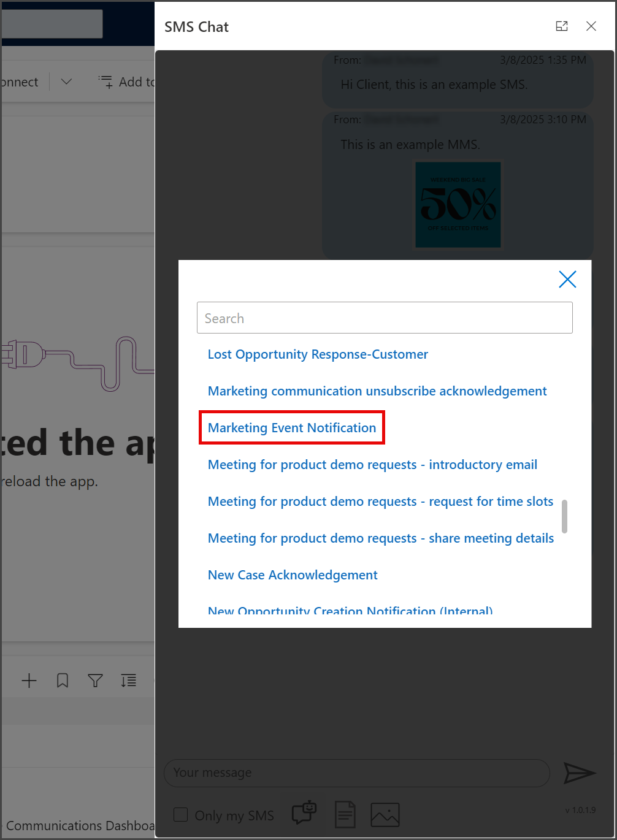Screen dimensions: 617x840
Task: Pop out the SMS Chat window
Action: [x=562, y=26]
